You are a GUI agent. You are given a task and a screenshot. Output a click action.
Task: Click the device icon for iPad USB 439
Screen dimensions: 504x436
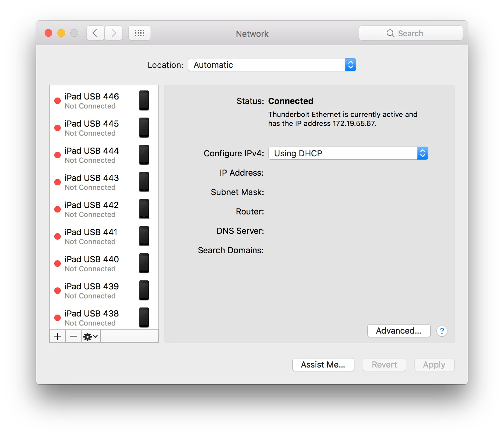144,290
